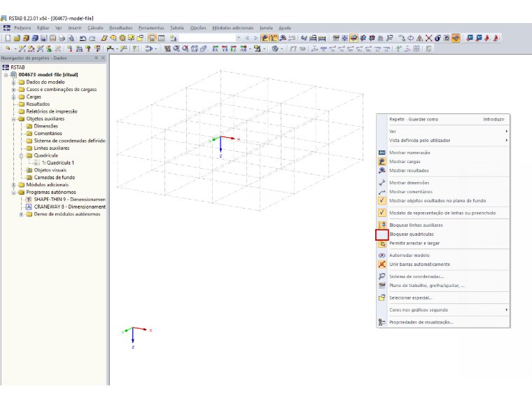Screen dimensions: 532x399
Task: Click the Autorrodar modelo icon
Action: point(382,255)
